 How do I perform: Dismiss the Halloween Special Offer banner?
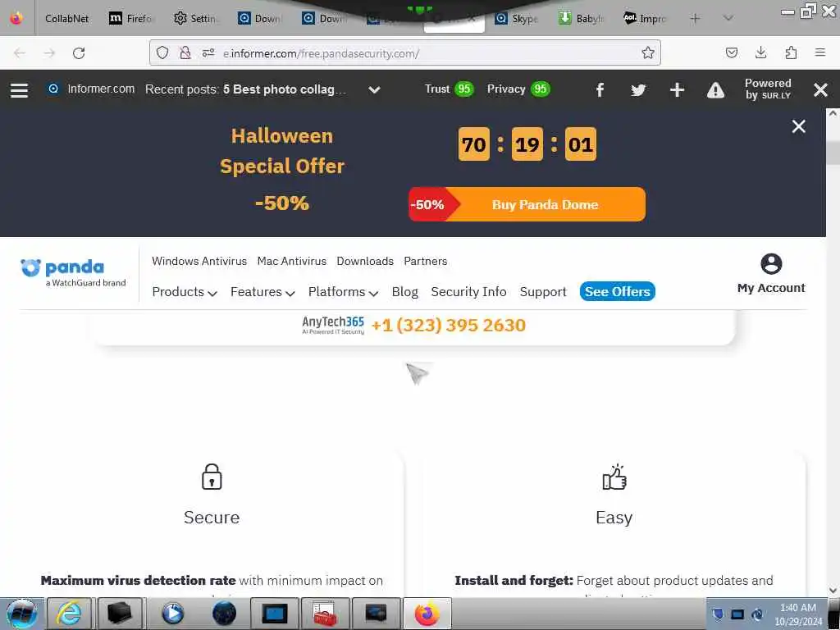[x=798, y=126]
